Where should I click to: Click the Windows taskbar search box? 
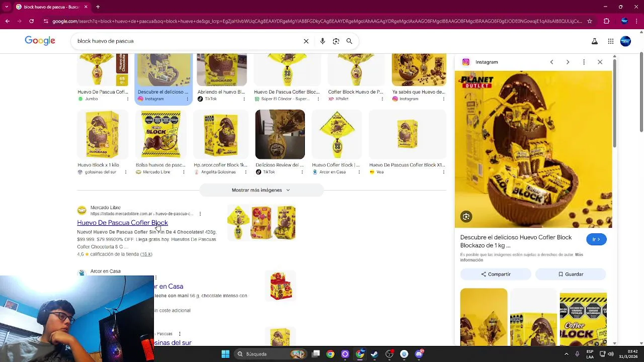pyautogui.click(x=271, y=354)
